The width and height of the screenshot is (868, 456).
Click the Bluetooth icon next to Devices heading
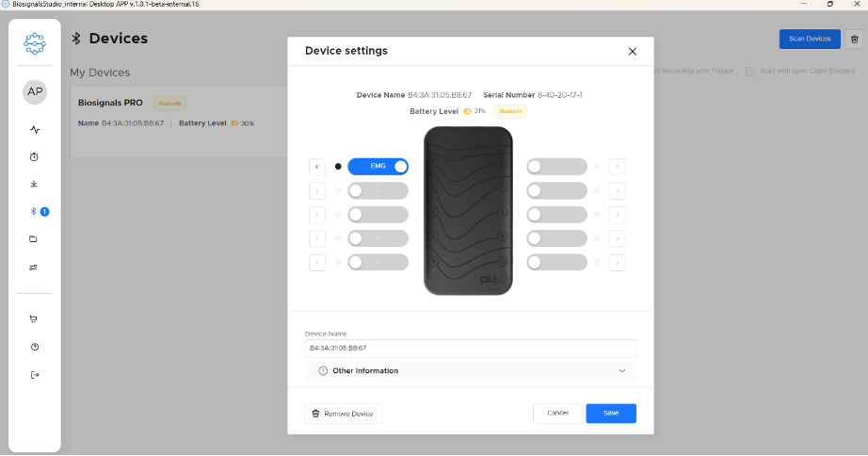76,39
